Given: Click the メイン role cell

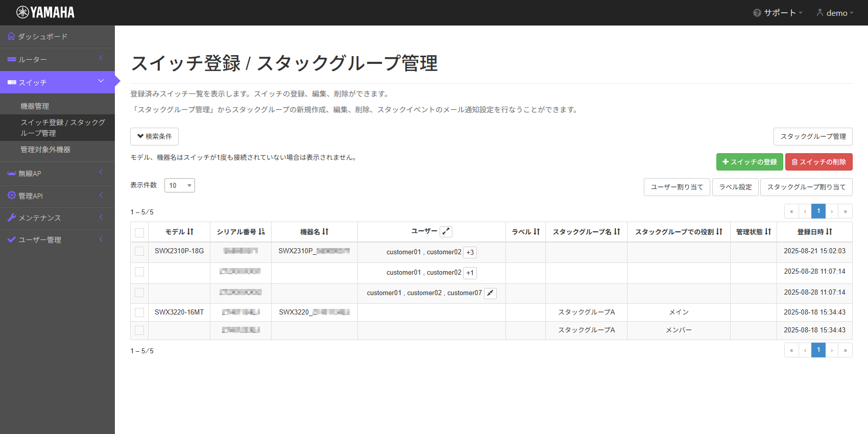Looking at the screenshot, I should point(679,312).
